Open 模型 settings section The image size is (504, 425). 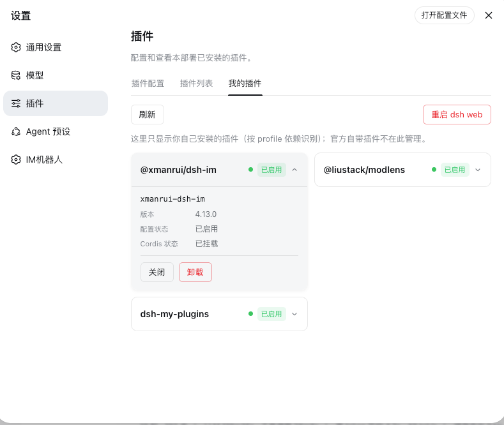click(x=56, y=75)
